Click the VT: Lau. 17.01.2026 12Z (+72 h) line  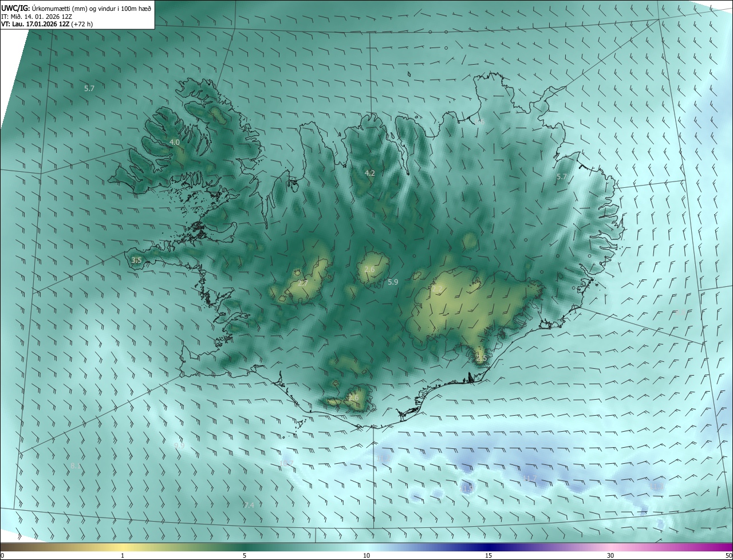(x=47, y=23)
